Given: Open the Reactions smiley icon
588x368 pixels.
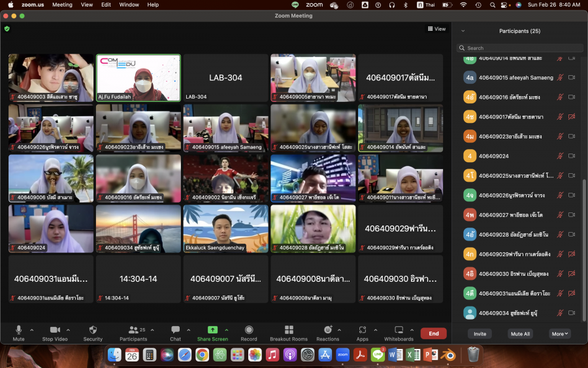Looking at the screenshot, I should tap(327, 330).
